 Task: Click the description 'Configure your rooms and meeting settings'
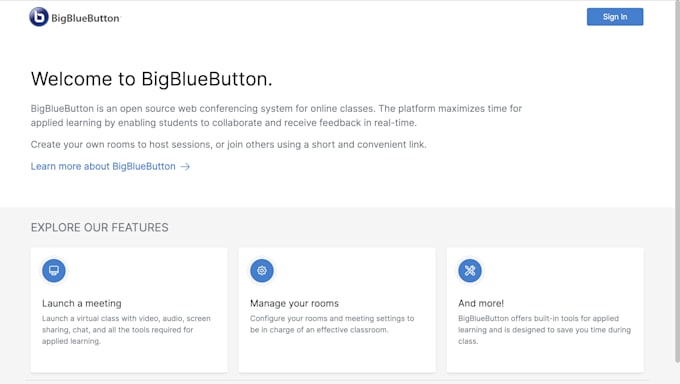pos(332,324)
